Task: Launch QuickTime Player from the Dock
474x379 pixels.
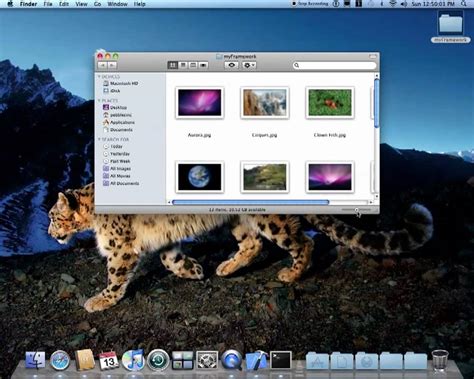Action: (232, 360)
